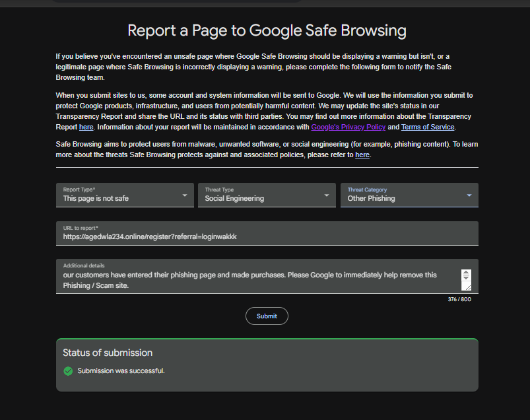Click the URL to report field
Screen dimensions: 530x420
click(267, 233)
